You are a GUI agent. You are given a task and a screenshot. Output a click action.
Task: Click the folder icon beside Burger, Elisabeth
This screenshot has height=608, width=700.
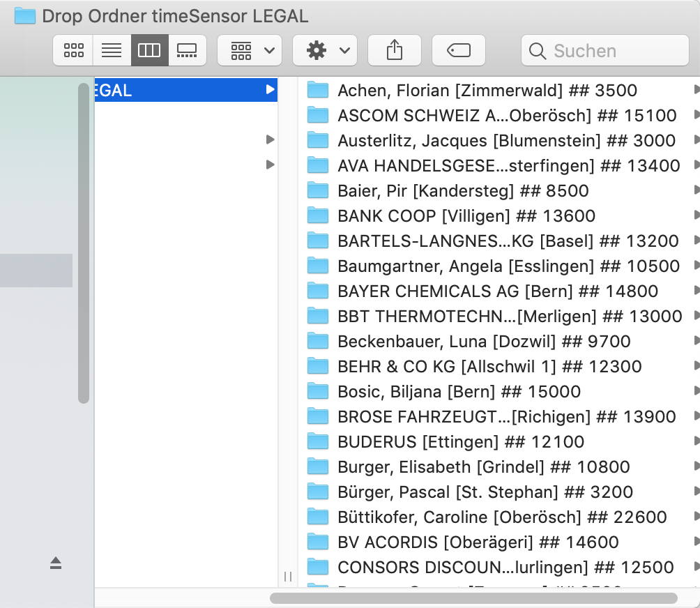point(318,466)
